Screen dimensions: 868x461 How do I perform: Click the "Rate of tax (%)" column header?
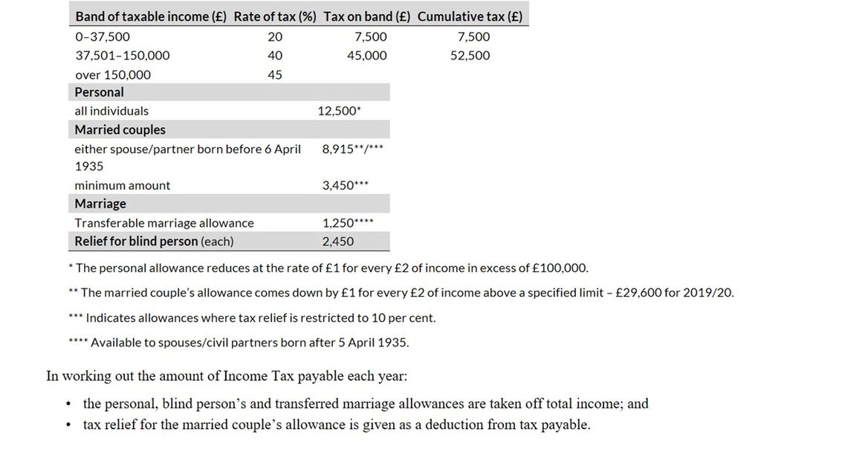275,16
